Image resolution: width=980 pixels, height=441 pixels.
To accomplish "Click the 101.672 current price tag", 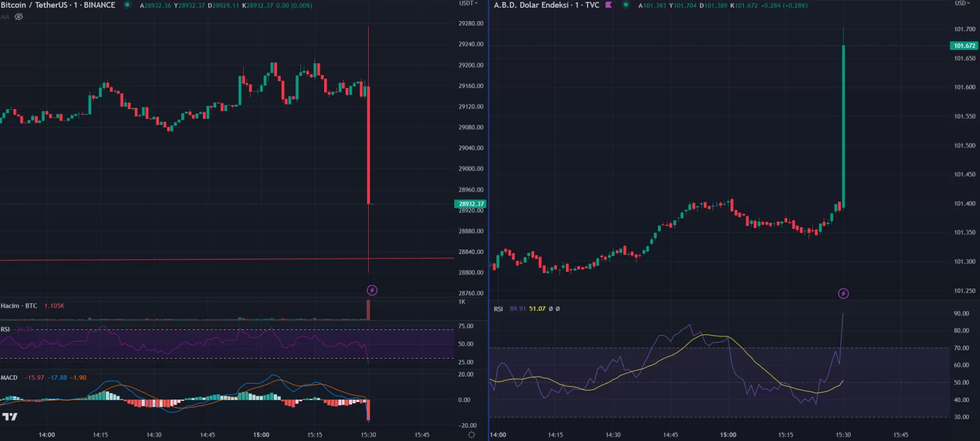I will [963, 46].
